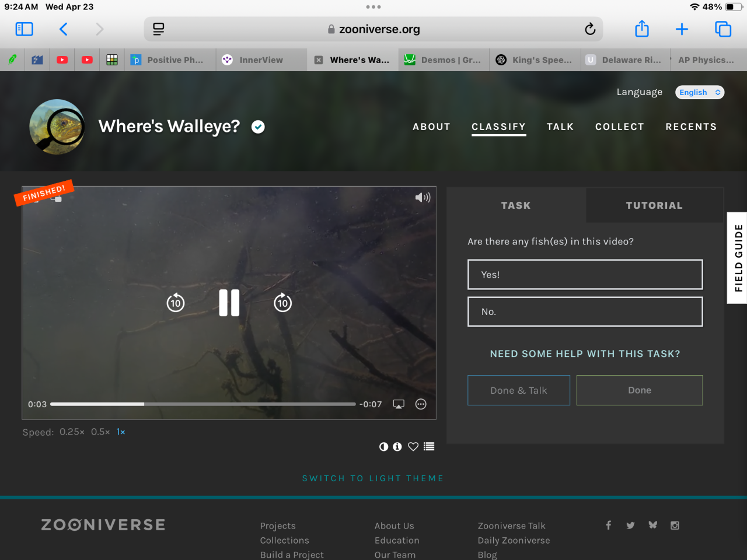The image size is (747, 560).
Task: Show Safari tab overview
Action: 723,29
